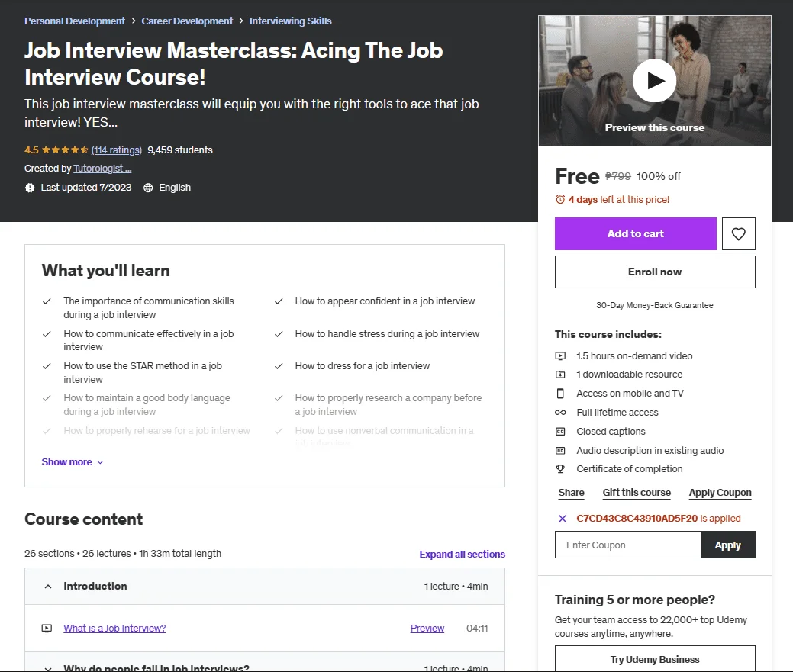Image resolution: width=793 pixels, height=672 pixels.
Task: Open What is a Job Interview lecture
Action: tap(114, 629)
